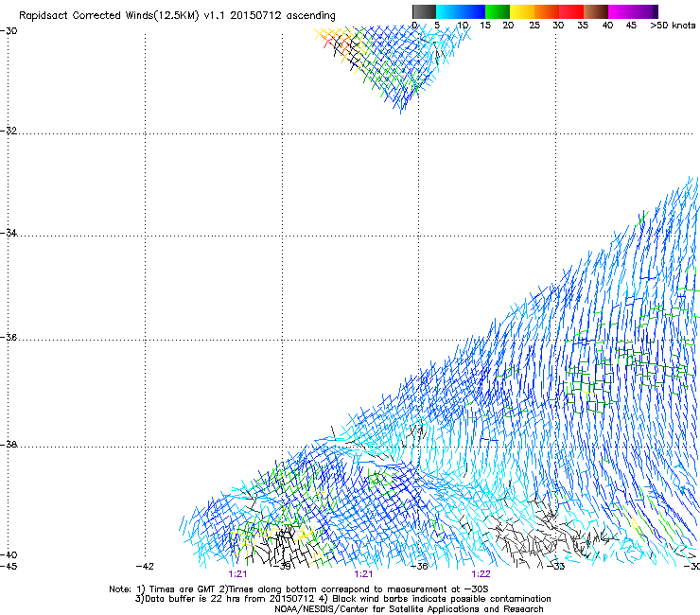Click the '-42' longitude axis label
The image size is (700, 615).
[x=145, y=566]
